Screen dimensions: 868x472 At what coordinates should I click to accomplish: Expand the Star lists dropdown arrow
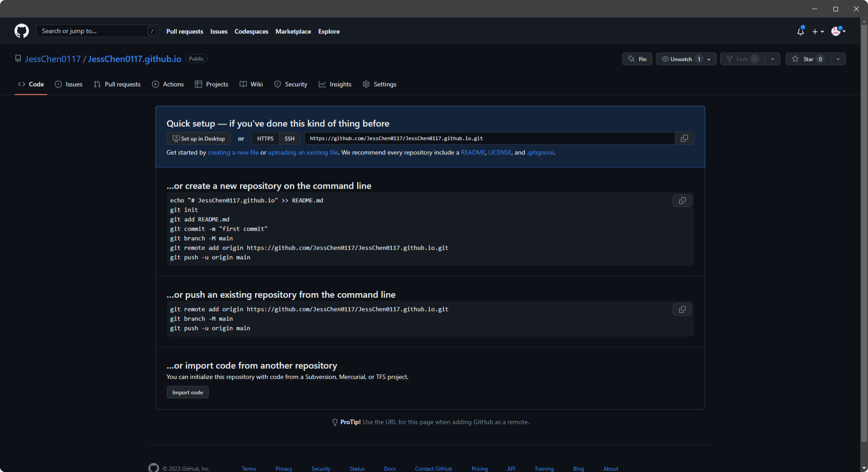coord(838,59)
